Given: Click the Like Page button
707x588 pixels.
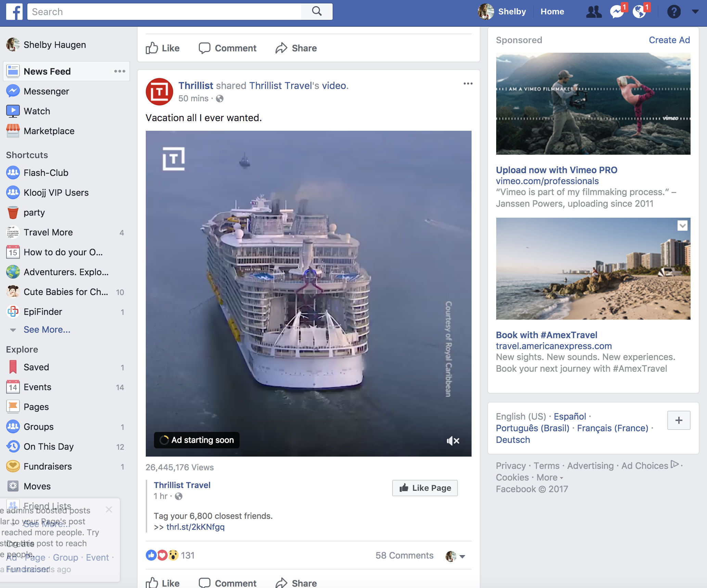Looking at the screenshot, I should coord(425,488).
